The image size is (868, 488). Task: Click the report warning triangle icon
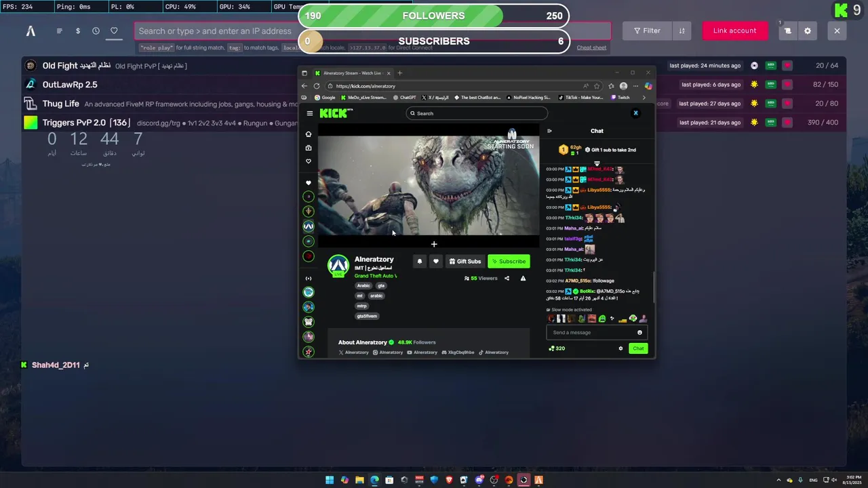pos(523,279)
